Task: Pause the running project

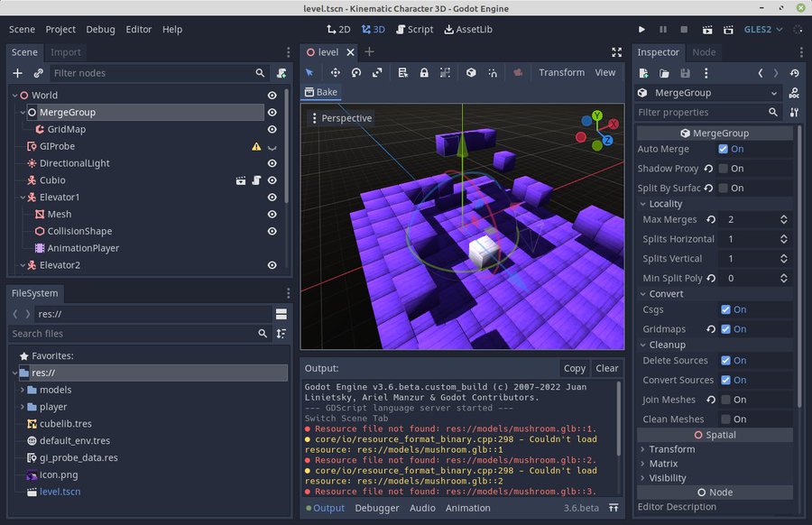Action: (663, 30)
